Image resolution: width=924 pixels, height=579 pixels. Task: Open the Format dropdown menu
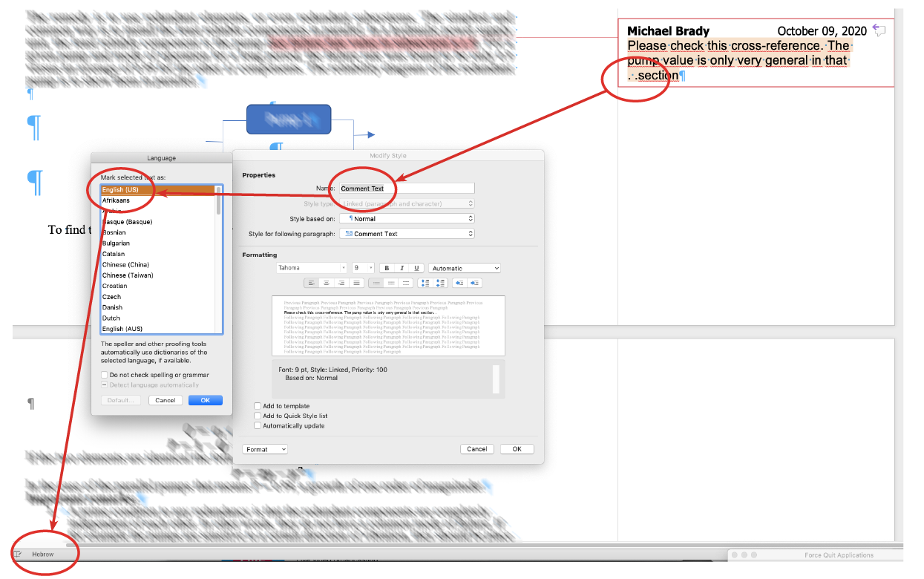pyautogui.click(x=265, y=449)
